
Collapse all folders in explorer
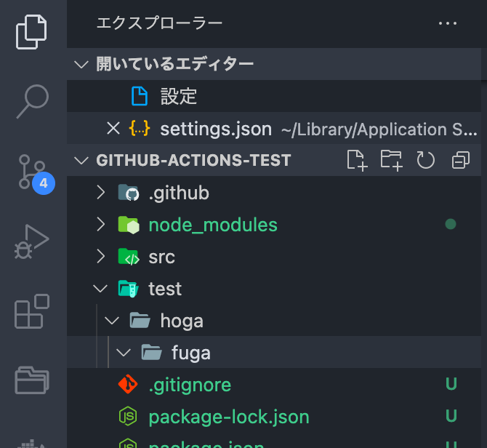[461, 160]
